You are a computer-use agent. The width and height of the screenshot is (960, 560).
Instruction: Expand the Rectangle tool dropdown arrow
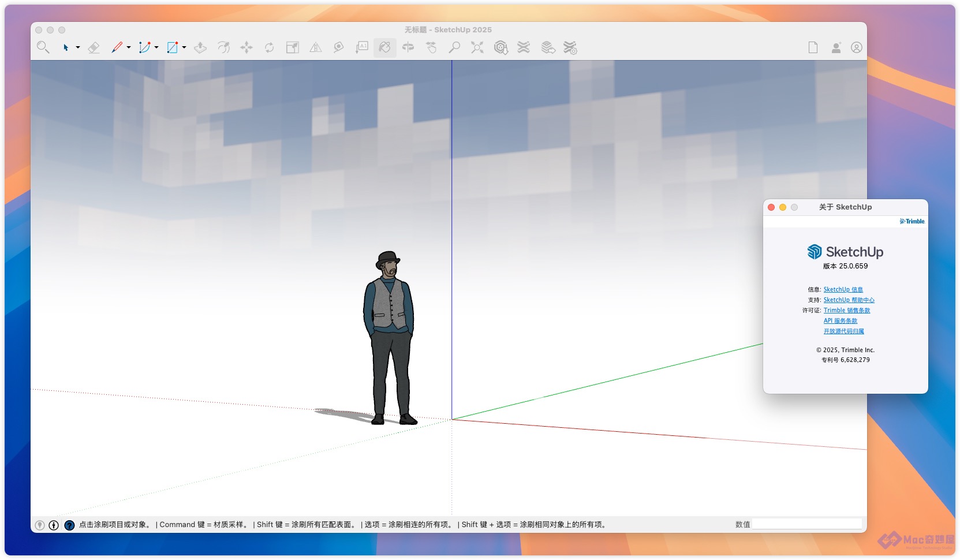coord(184,47)
